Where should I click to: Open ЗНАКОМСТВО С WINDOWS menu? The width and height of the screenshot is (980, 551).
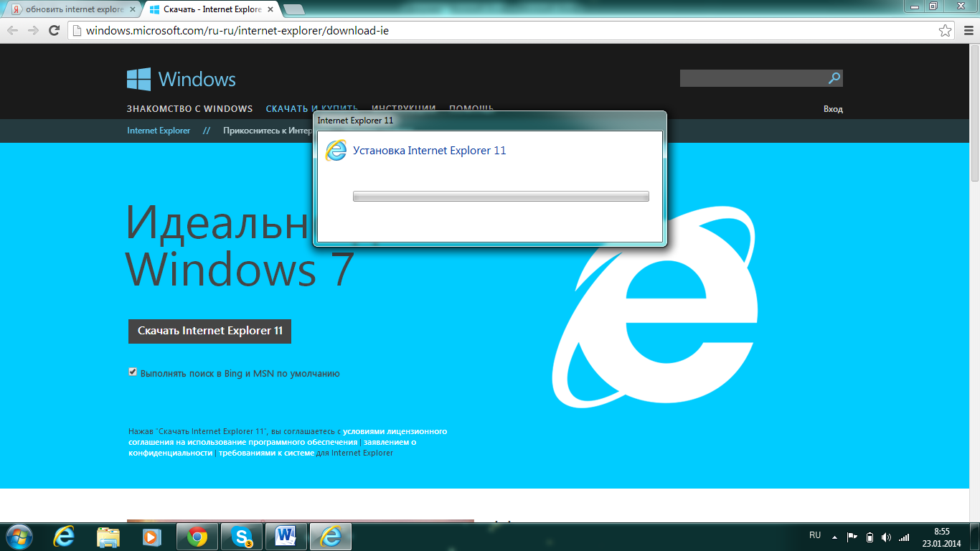189,109
